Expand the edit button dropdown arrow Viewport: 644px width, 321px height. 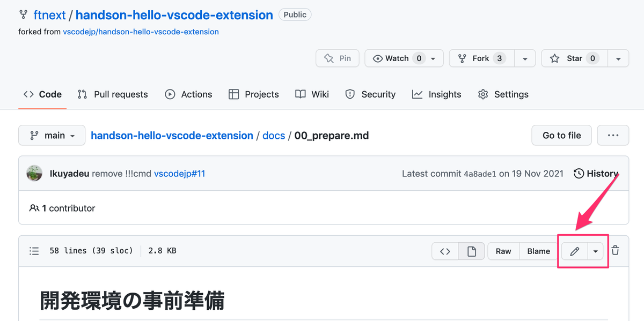[x=595, y=251]
